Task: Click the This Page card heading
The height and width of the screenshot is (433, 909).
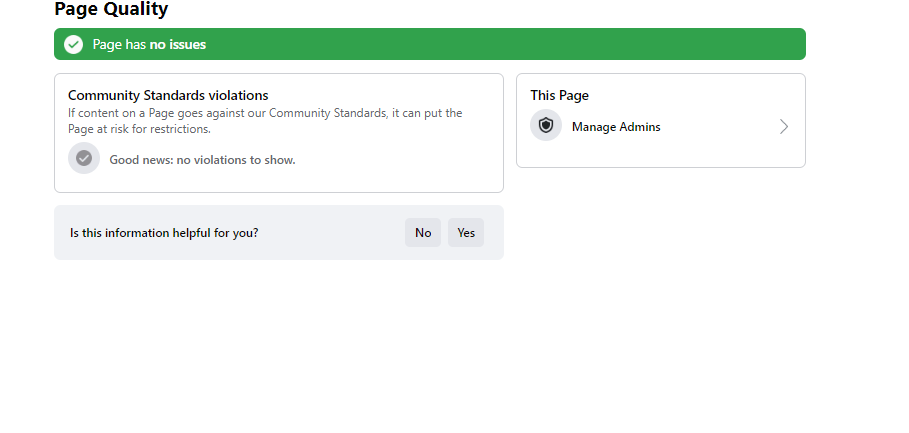Action: pyautogui.click(x=559, y=95)
